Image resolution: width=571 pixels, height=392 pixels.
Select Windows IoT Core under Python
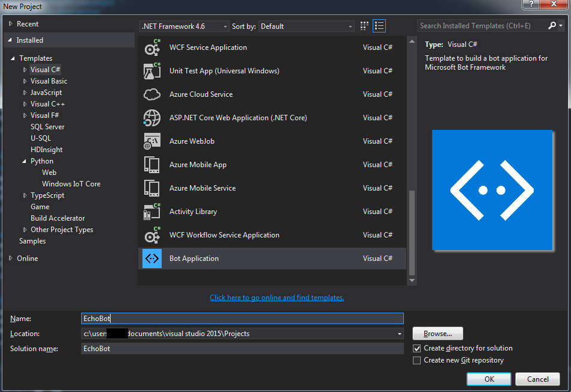pyautogui.click(x=71, y=184)
